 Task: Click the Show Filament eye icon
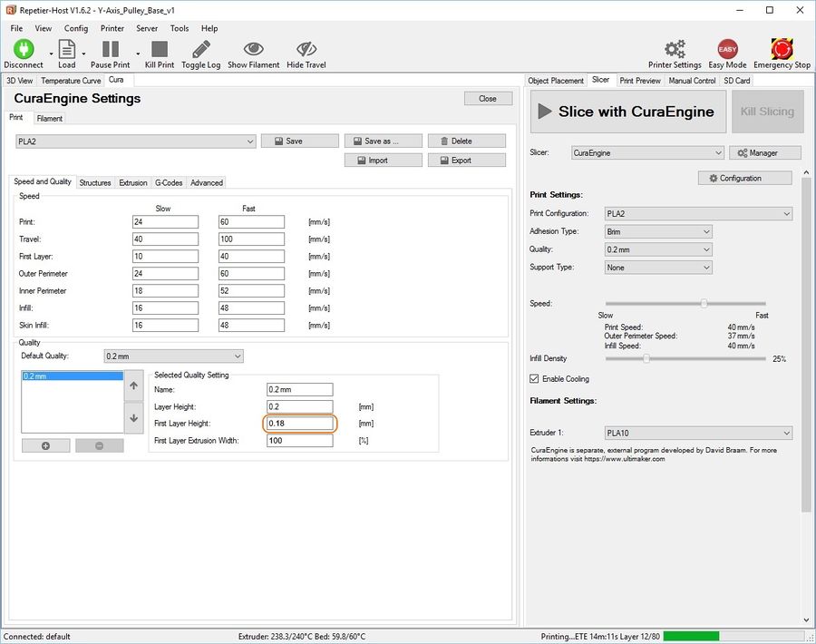(x=254, y=49)
